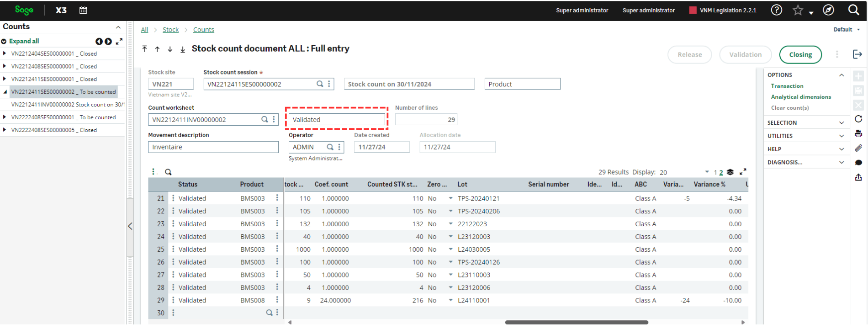Open favorites dropdown arrow beside star

point(811,13)
